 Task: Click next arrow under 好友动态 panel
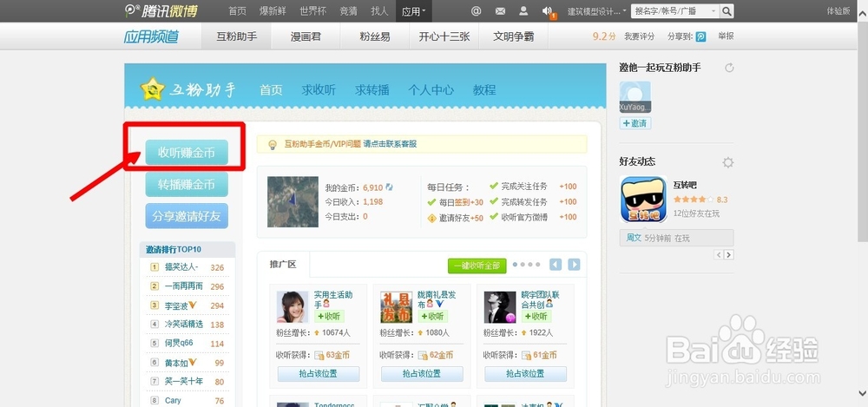point(729,255)
